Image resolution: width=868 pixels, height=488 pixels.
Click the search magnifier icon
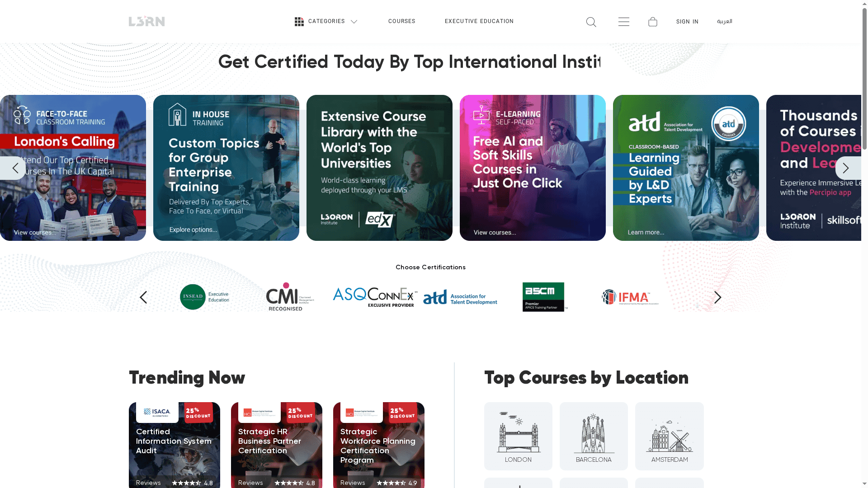[x=591, y=22]
